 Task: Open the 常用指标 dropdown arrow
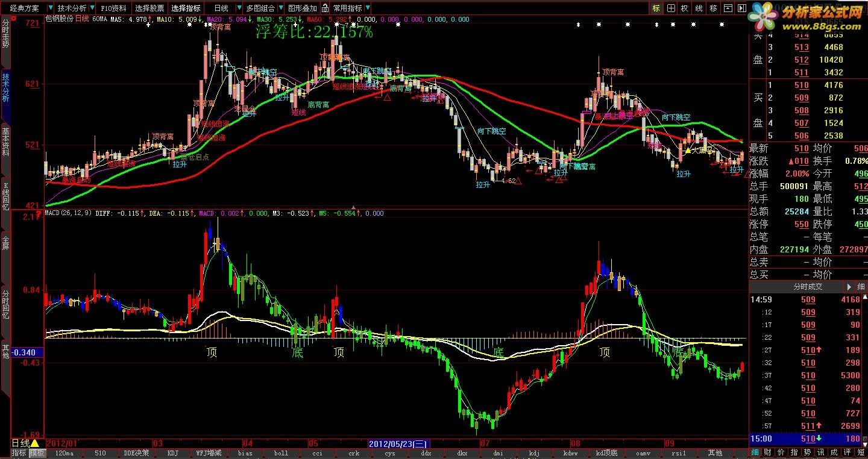point(367,8)
